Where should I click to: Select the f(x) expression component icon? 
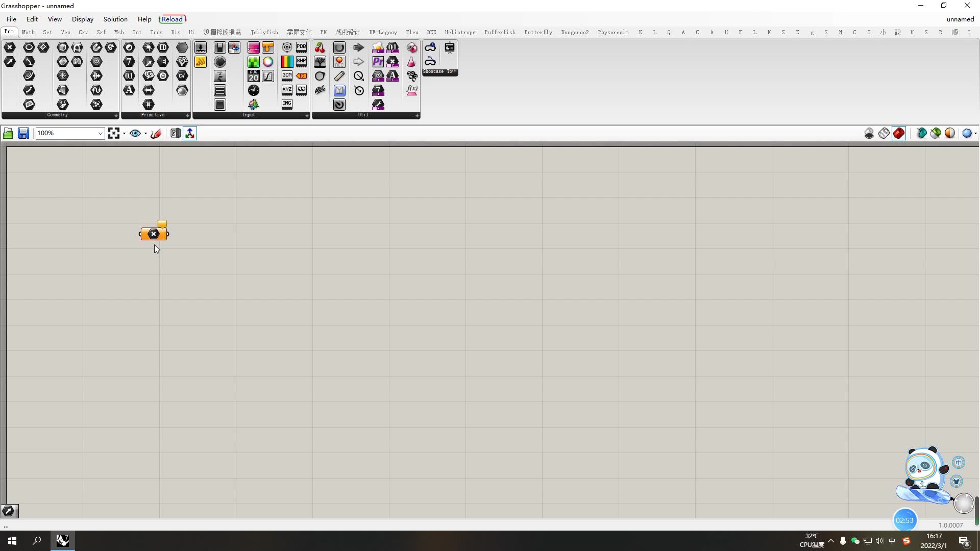pos(412,90)
